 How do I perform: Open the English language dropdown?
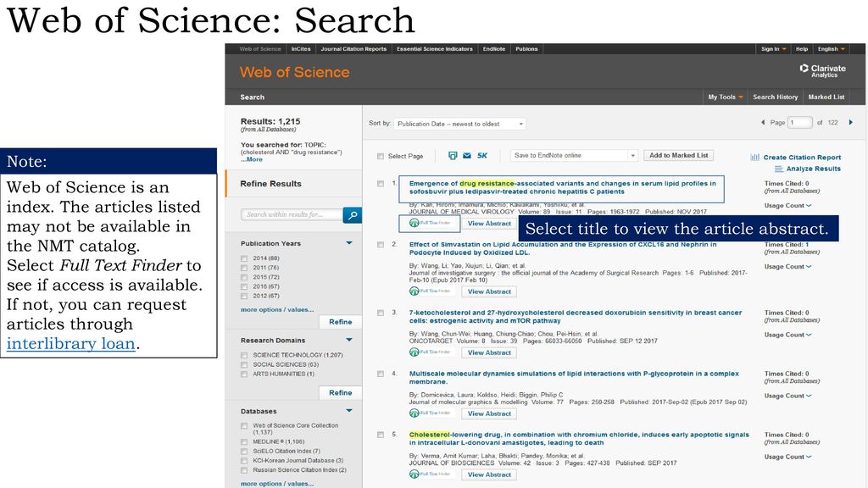[x=831, y=48]
